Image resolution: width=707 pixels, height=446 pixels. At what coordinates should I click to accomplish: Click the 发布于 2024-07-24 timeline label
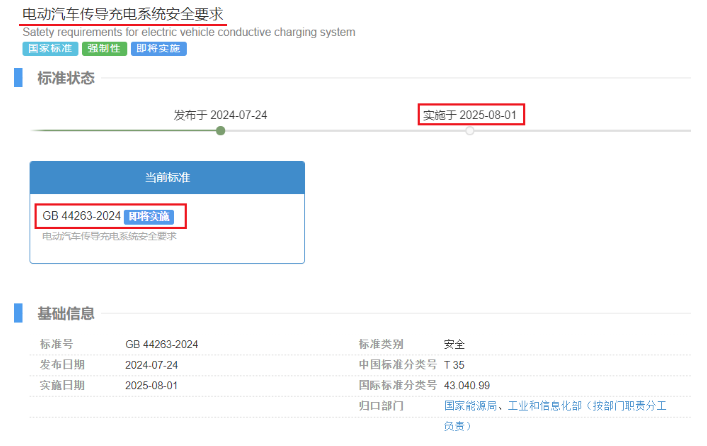click(220, 115)
